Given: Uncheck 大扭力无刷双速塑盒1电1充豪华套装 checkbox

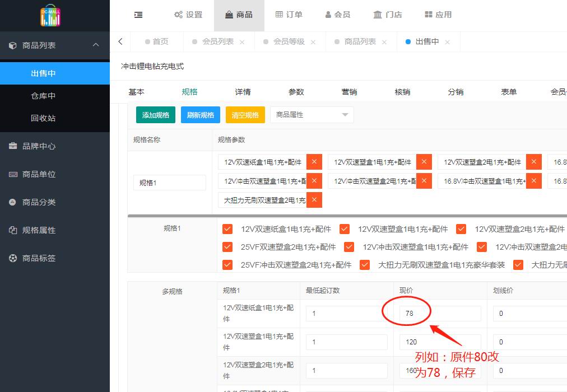Looking at the screenshot, I should pyautogui.click(x=365, y=265).
